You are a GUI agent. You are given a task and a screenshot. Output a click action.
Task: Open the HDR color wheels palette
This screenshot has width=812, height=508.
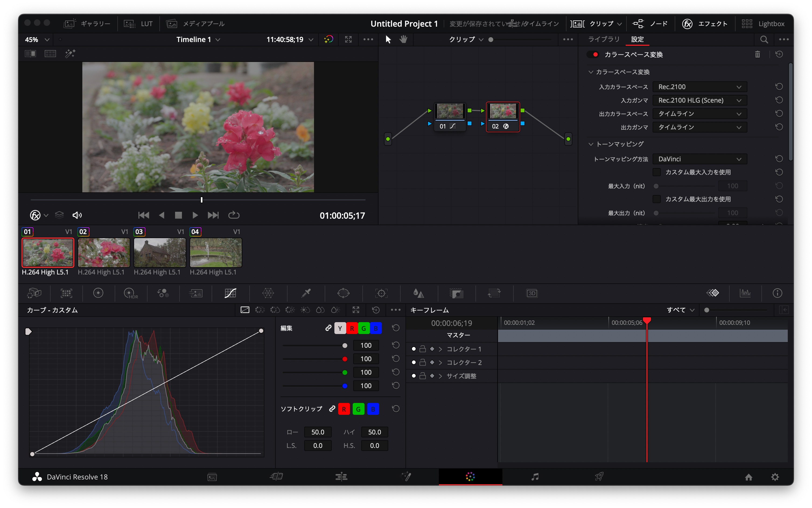(130, 293)
